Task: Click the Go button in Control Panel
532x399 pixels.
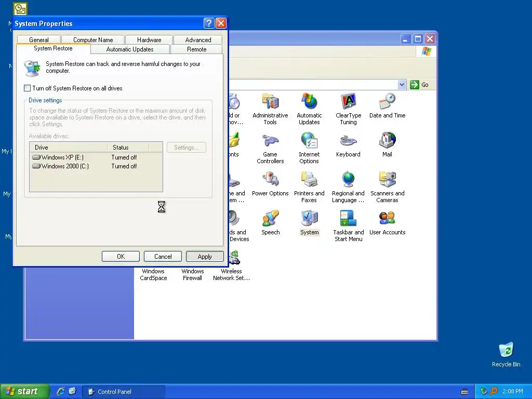Action: pyautogui.click(x=419, y=85)
